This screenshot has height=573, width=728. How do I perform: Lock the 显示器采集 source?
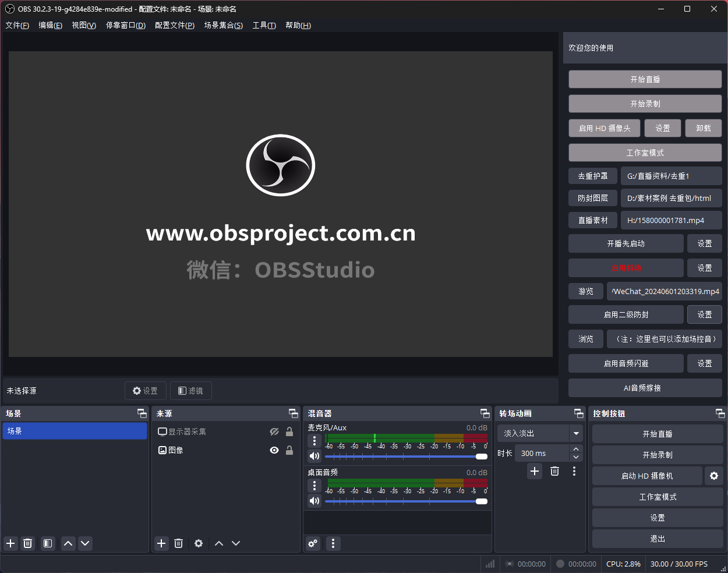[x=289, y=431]
